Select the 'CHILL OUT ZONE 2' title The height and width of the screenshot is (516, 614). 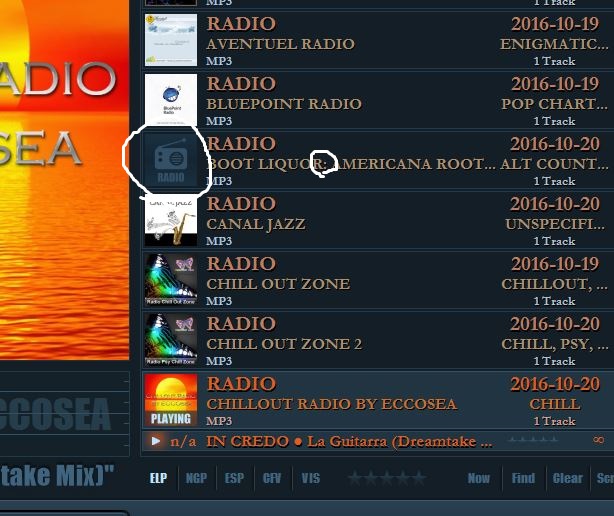point(284,344)
